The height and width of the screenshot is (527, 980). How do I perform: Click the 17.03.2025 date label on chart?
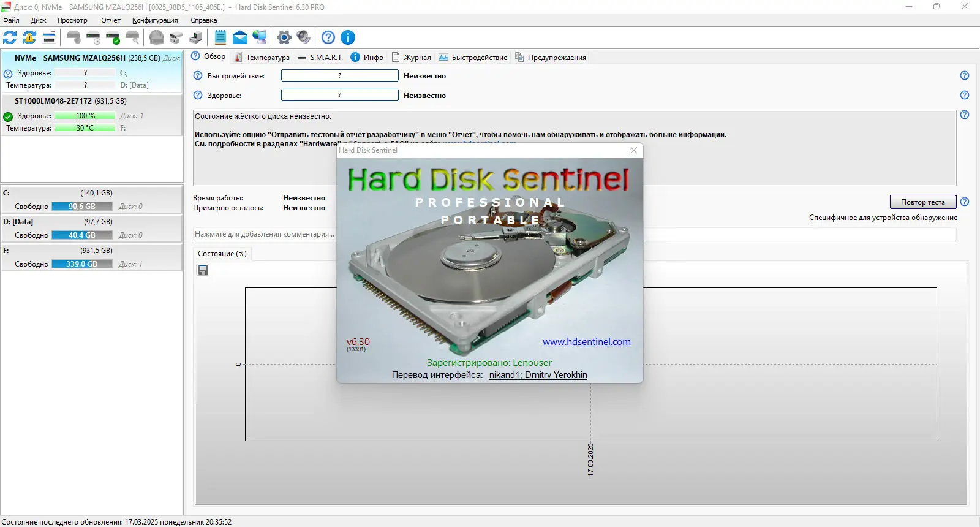coord(590,460)
